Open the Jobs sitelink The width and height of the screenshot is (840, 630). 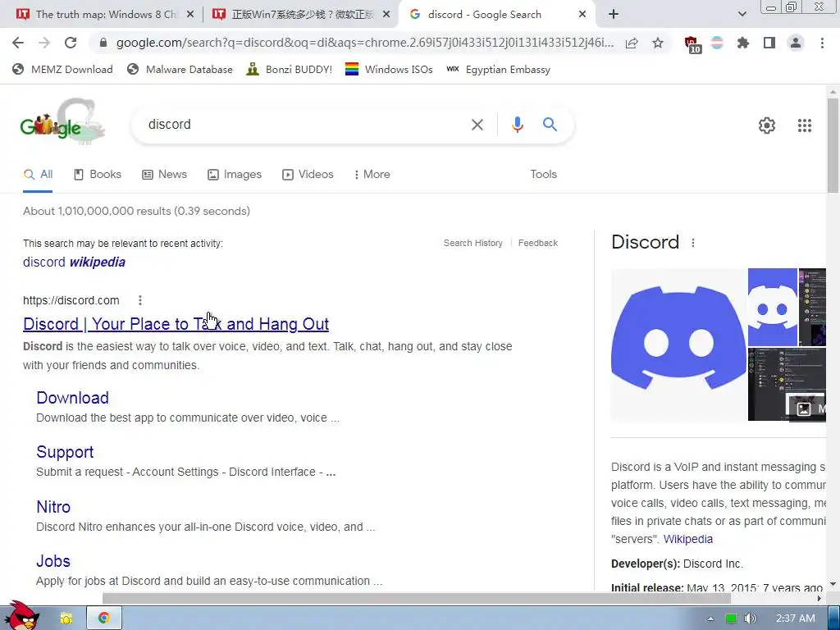[53, 561]
